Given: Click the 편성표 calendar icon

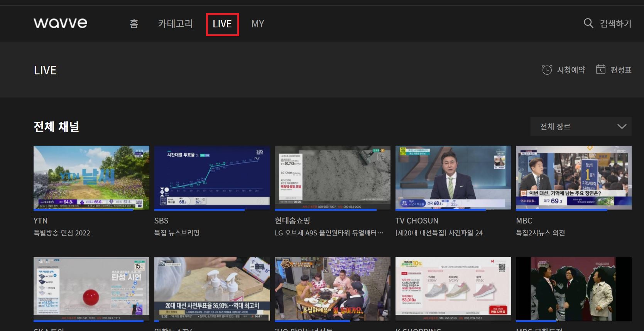Looking at the screenshot, I should click(x=601, y=69).
